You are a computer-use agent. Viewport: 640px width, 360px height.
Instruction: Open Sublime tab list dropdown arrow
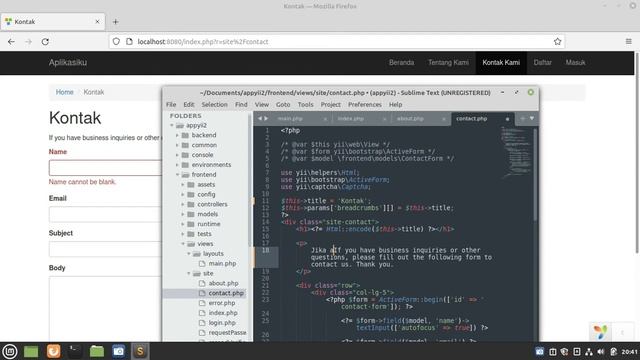coord(532,118)
